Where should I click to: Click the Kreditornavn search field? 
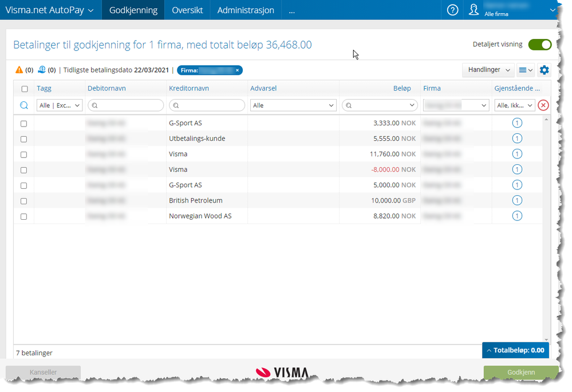207,105
